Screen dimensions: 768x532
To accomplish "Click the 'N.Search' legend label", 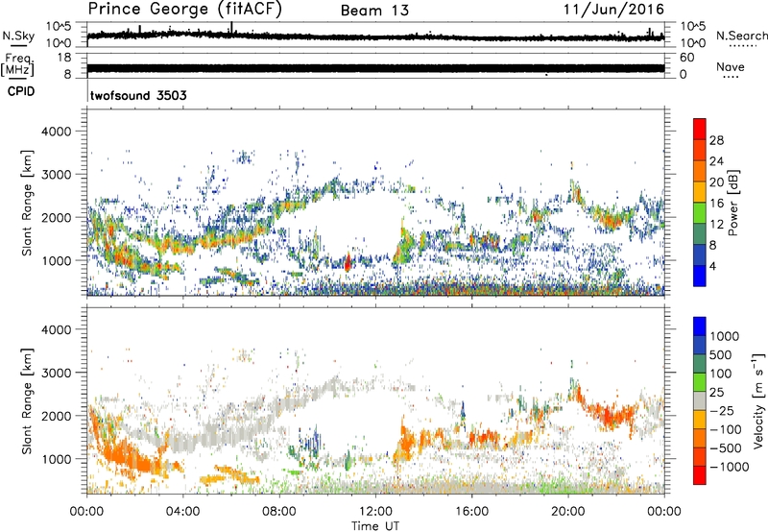I will pyautogui.click(x=741, y=36).
